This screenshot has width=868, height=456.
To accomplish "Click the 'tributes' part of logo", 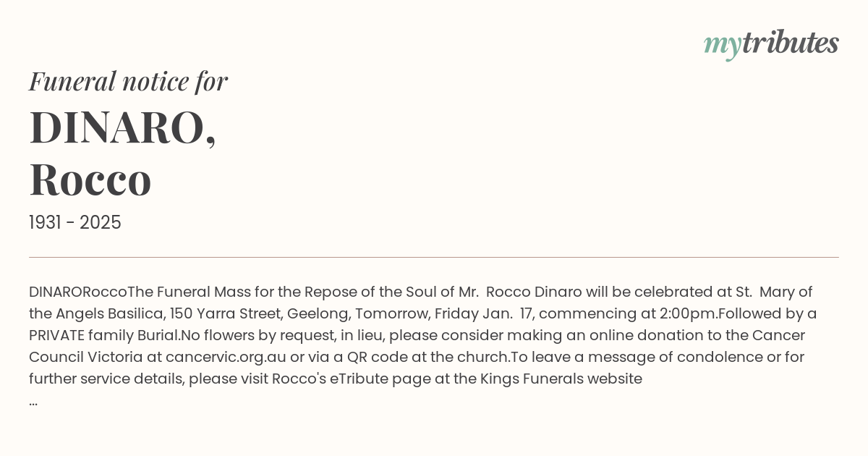I will tap(791, 43).
